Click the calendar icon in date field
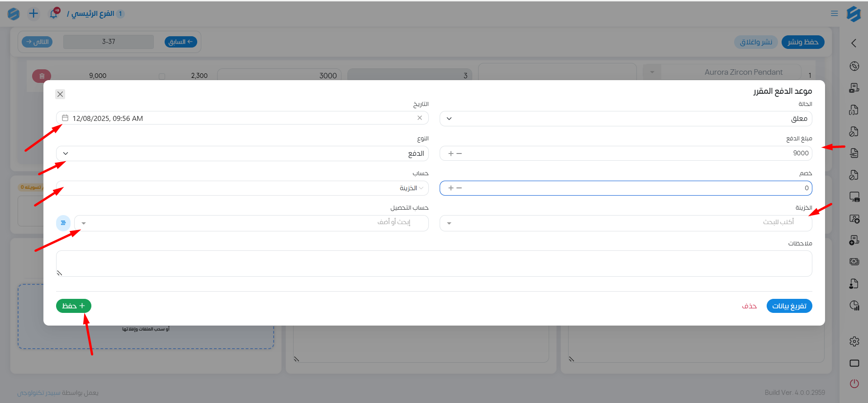This screenshot has height=403, width=868. 65,118
